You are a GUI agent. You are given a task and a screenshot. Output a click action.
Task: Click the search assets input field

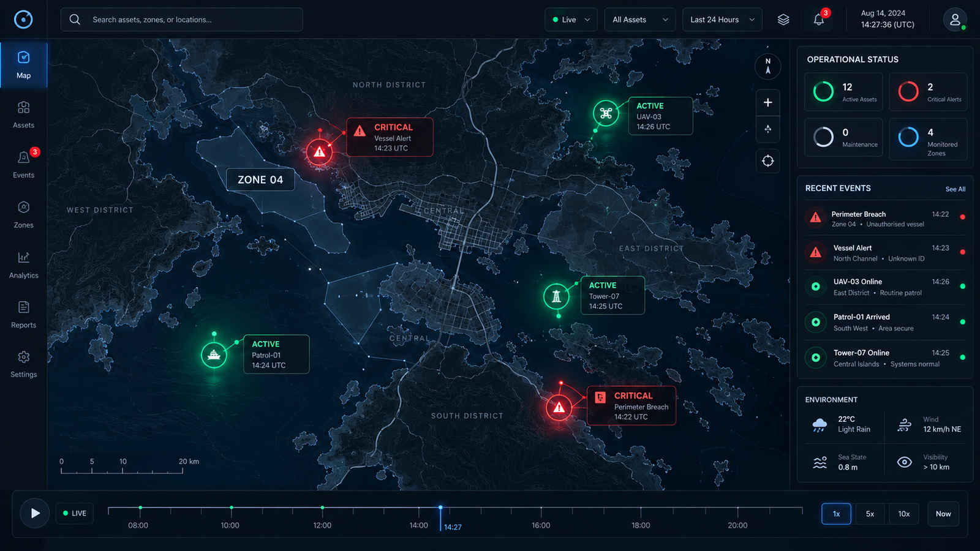(x=181, y=20)
